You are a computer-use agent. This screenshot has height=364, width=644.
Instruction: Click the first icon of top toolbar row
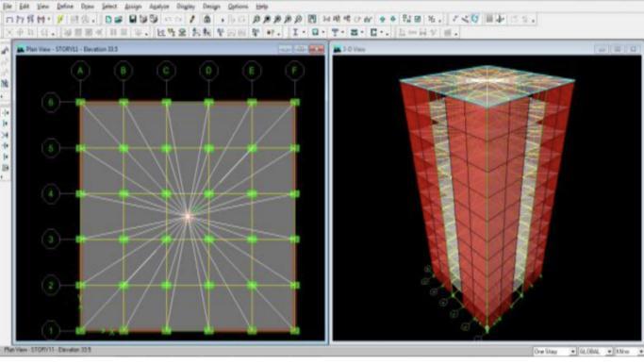coord(9,19)
